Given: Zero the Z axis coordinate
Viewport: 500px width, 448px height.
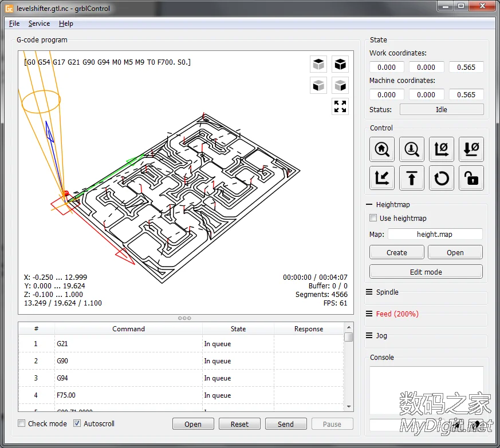Looking at the screenshot, I should 471,149.
